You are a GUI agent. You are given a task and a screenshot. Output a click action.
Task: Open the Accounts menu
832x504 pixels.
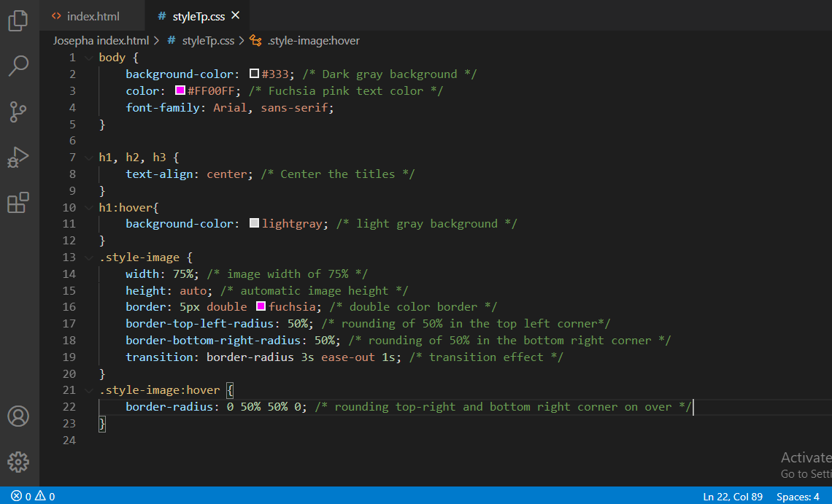pos(18,416)
